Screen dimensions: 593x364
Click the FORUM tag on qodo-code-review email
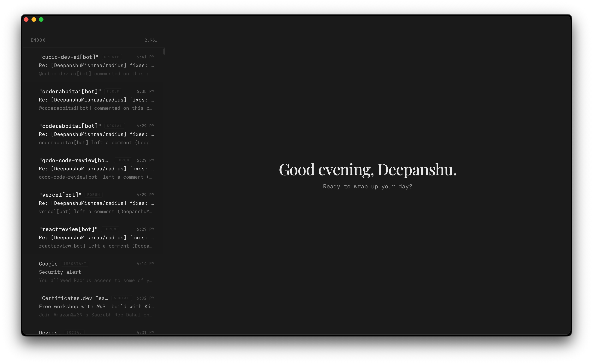pyautogui.click(x=123, y=160)
